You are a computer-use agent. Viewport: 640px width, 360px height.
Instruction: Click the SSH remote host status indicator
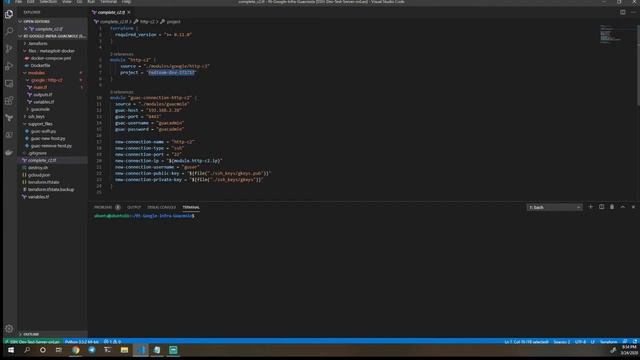[32, 342]
